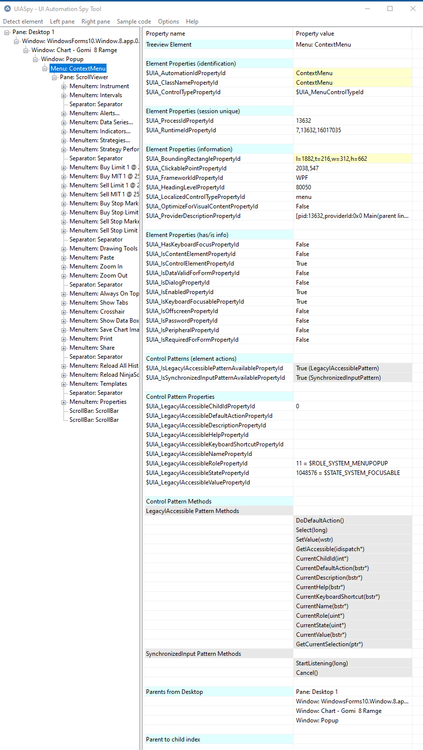The image size is (423, 750).
Task: Select MenuItem: Sell MIT 1 tree row
Action: [104, 194]
